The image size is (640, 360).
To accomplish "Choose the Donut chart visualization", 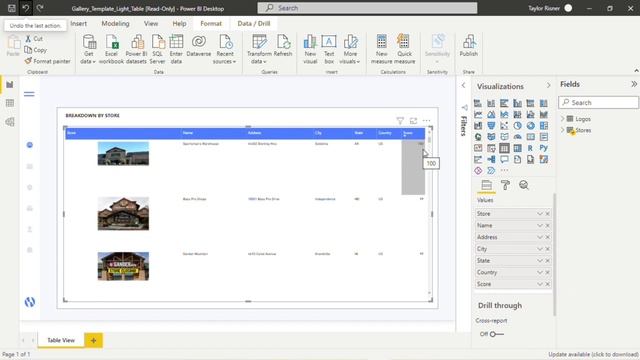I will [x=530, y=126].
